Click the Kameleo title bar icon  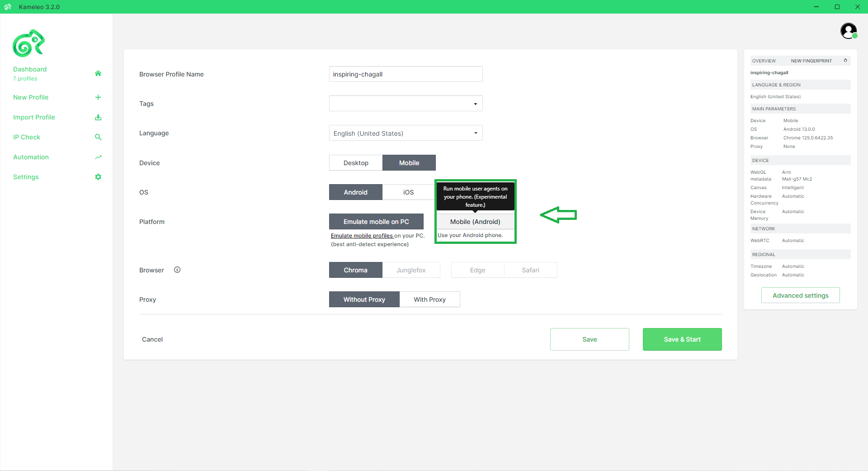[x=8, y=7]
